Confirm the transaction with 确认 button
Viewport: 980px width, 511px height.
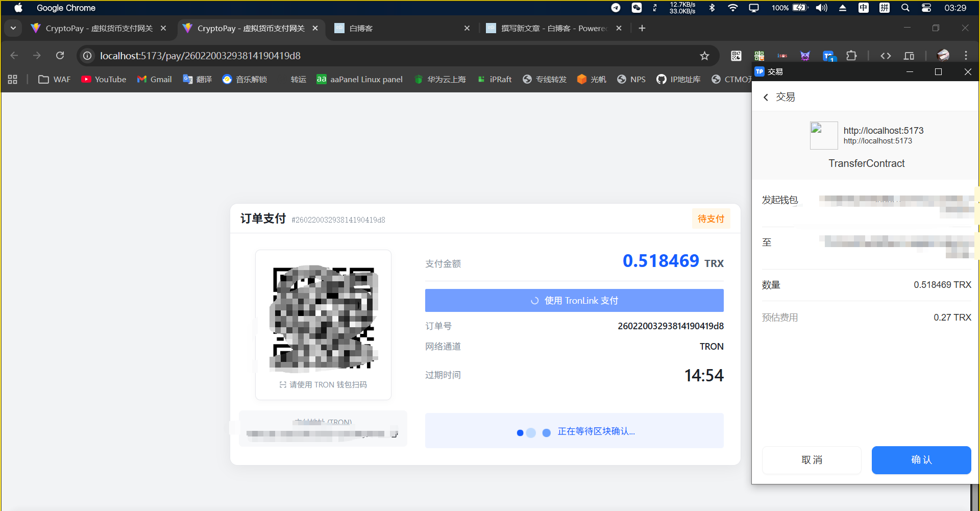(x=921, y=460)
